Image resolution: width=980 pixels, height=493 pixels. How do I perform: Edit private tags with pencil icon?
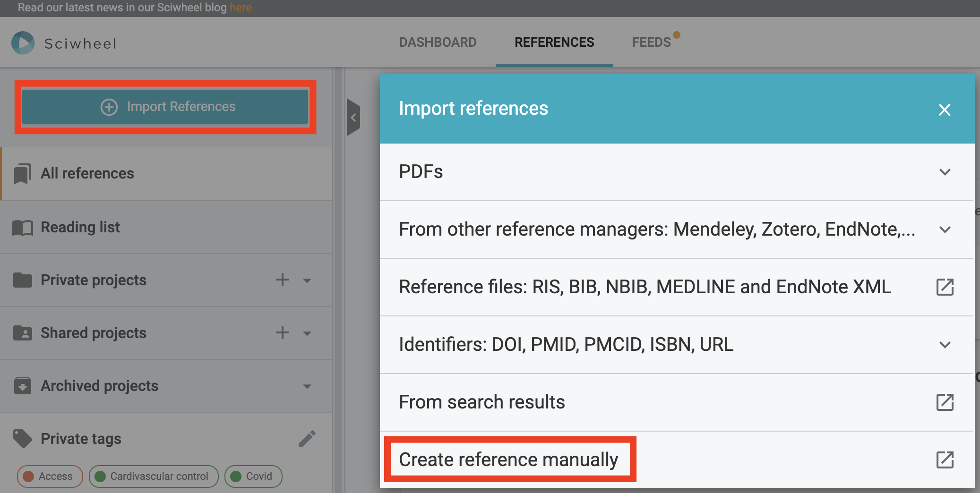tap(307, 439)
